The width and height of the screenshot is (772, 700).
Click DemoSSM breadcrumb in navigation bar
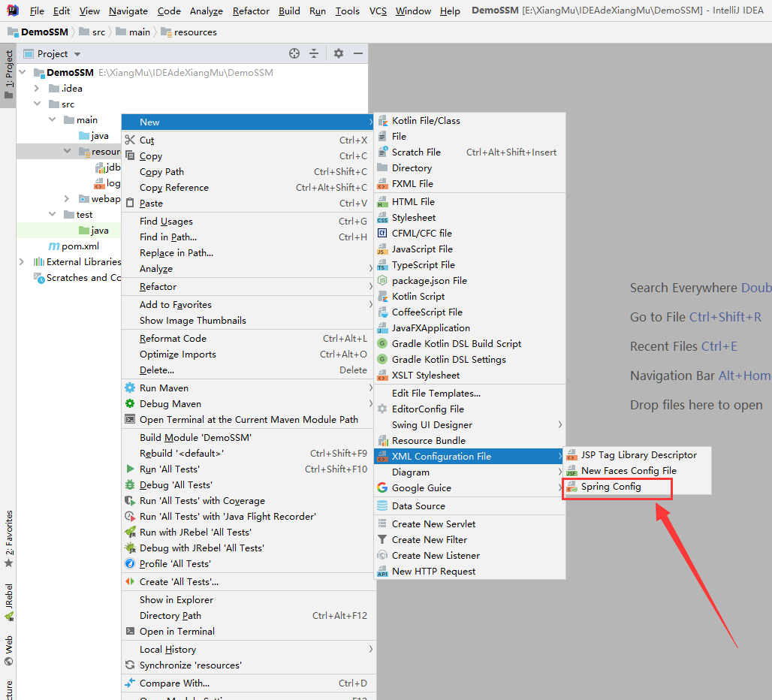point(38,32)
